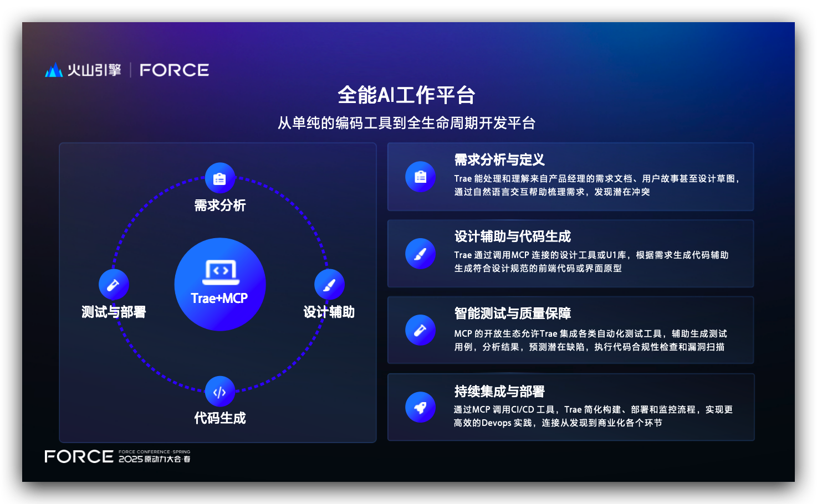
Task: Click the line starting '通过MCP 调用CI/CD 工具'
Action: pyautogui.click(x=593, y=409)
